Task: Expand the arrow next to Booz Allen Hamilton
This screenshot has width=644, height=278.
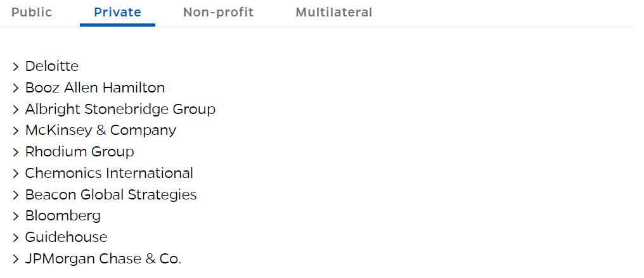Action: 16,88
